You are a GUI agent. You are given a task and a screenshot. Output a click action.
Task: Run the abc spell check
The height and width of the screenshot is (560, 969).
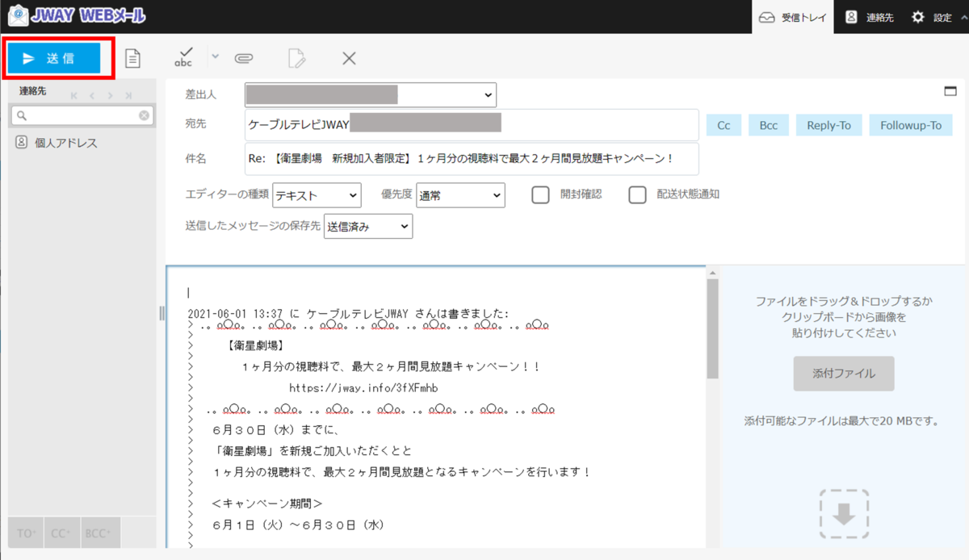184,57
